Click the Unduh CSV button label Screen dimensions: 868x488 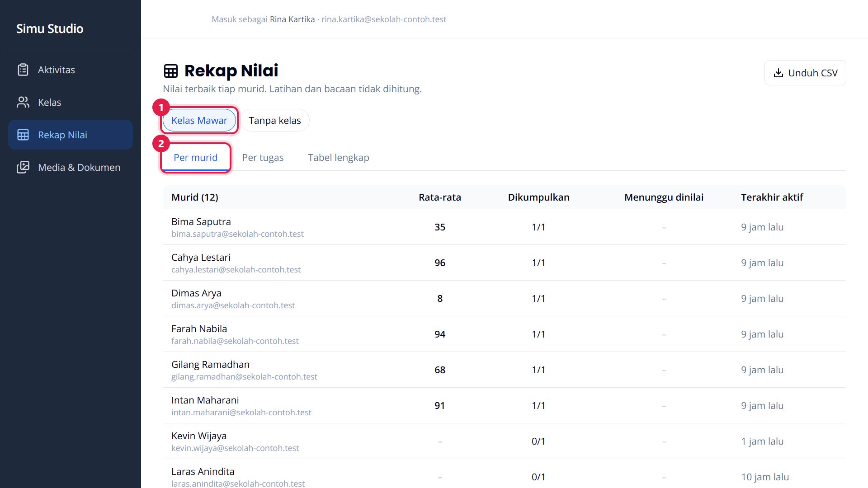coord(813,73)
